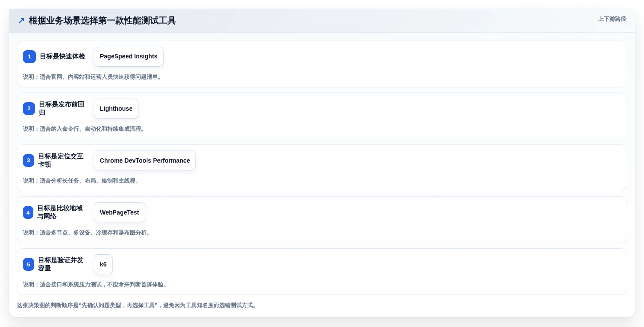Image resolution: width=644 pixels, height=327 pixels.
Task: Click the 目标是定位交互卡顿 label
Action: click(x=61, y=160)
